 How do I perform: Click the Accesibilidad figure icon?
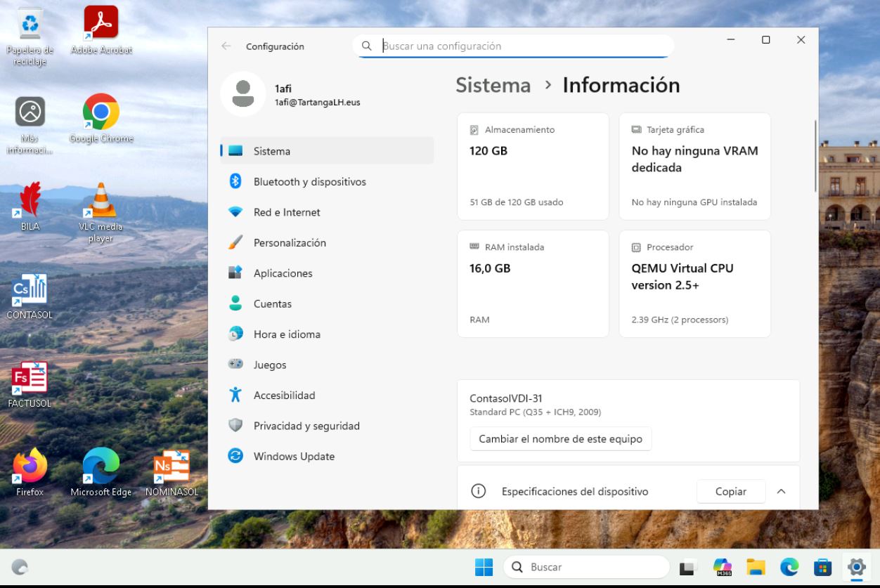point(235,396)
